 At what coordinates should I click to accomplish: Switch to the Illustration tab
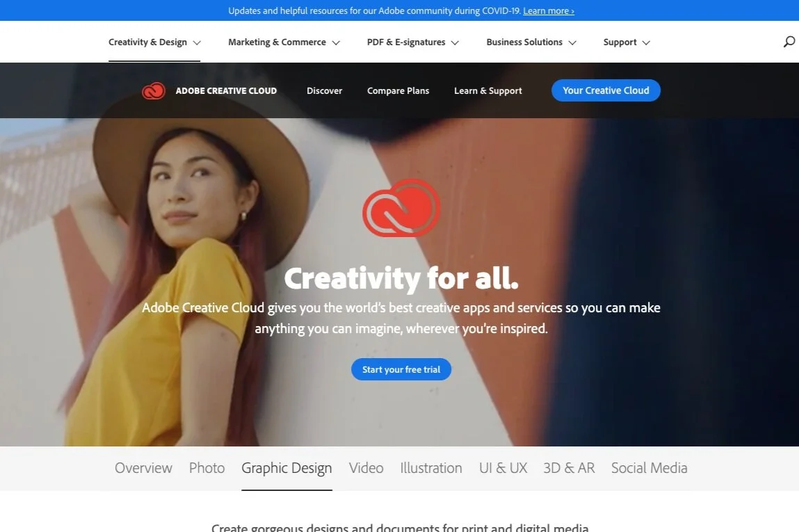coord(431,468)
